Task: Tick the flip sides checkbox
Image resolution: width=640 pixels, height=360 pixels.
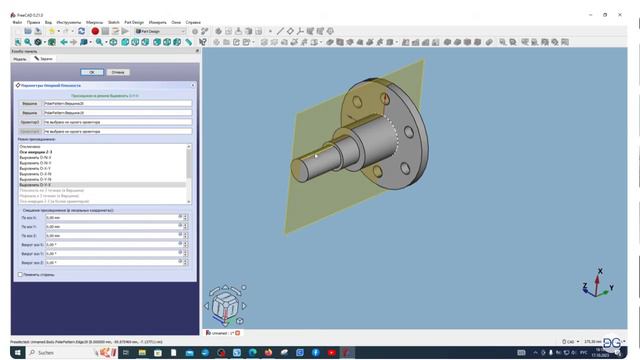Action: pos(20,275)
